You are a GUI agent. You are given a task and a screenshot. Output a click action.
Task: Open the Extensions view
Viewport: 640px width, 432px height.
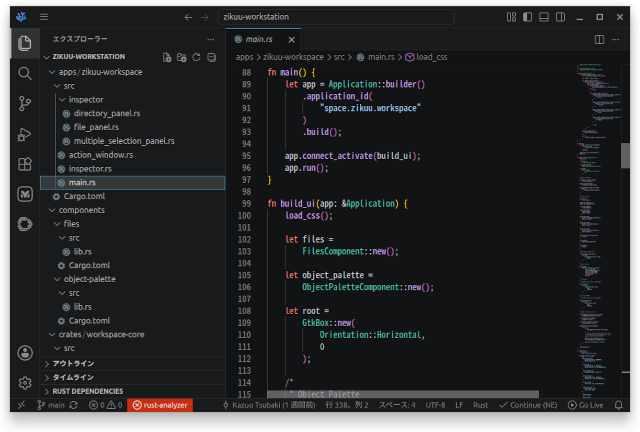click(x=25, y=164)
